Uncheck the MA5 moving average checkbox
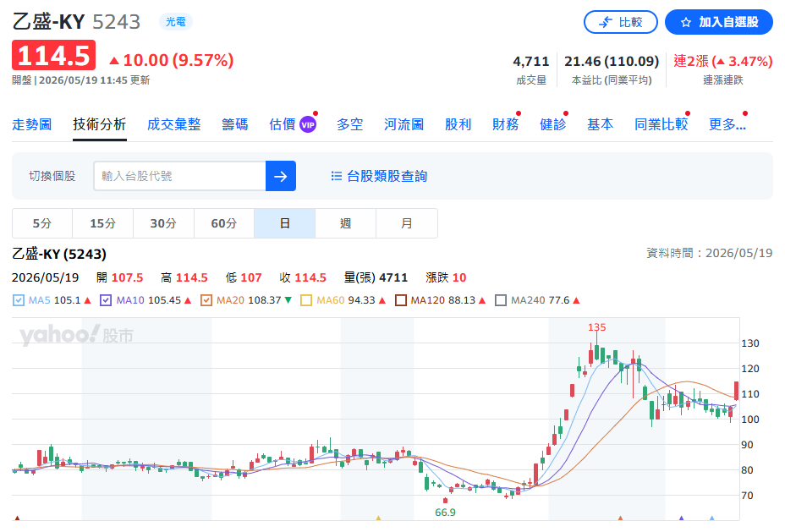Screen dimensions: 785x532 click(x=19, y=300)
